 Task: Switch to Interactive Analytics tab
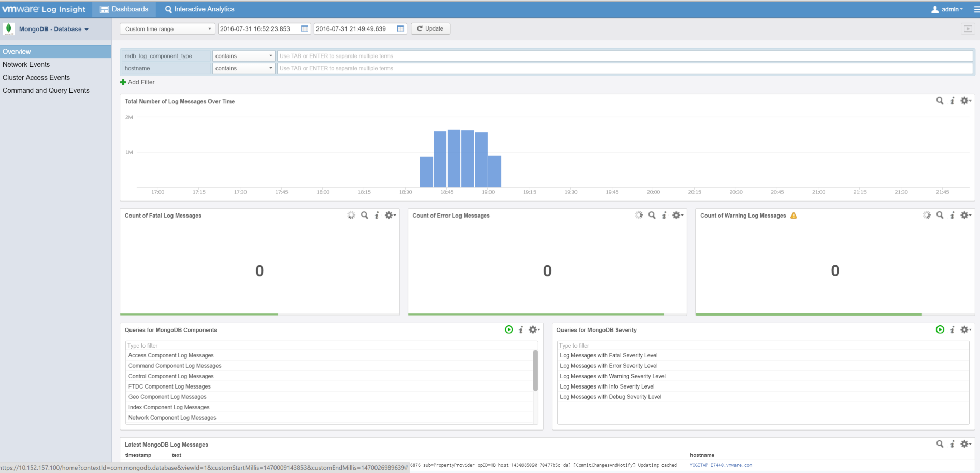[x=199, y=9]
